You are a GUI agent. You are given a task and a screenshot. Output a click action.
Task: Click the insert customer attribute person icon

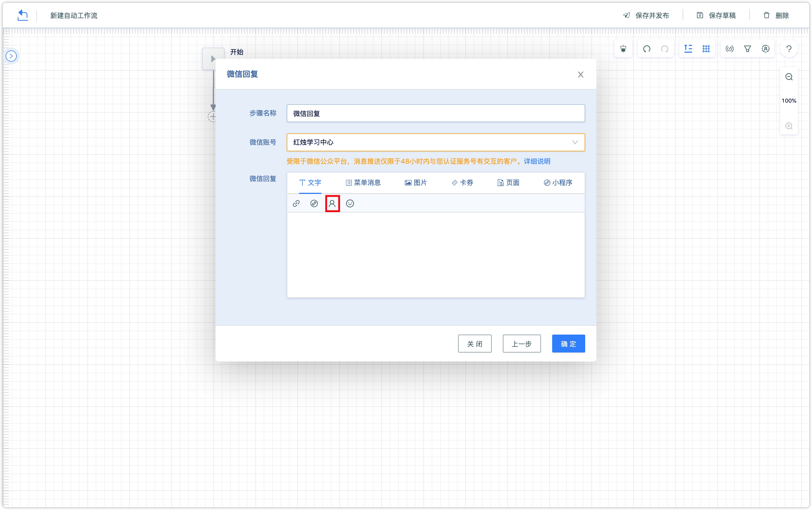[332, 203]
